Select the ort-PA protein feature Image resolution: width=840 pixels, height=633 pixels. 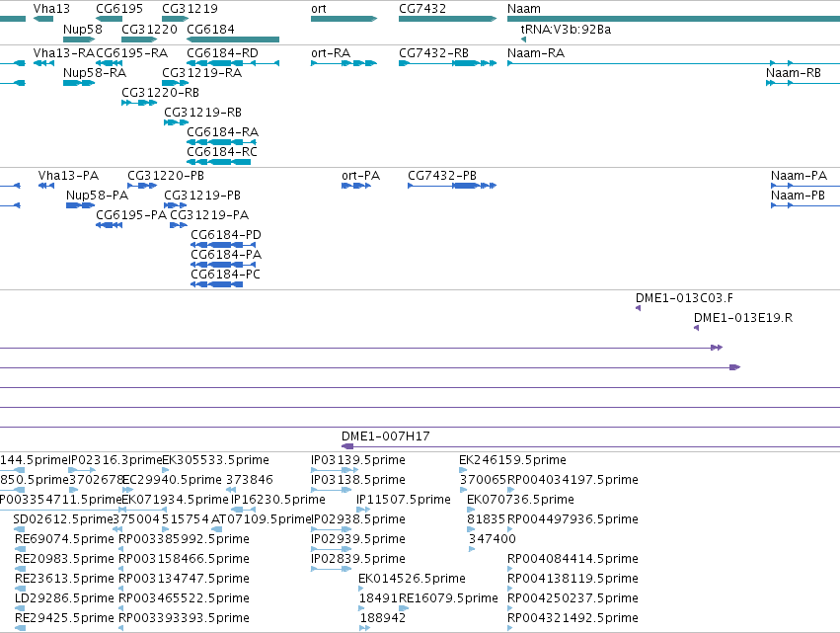(x=356, y=186)
